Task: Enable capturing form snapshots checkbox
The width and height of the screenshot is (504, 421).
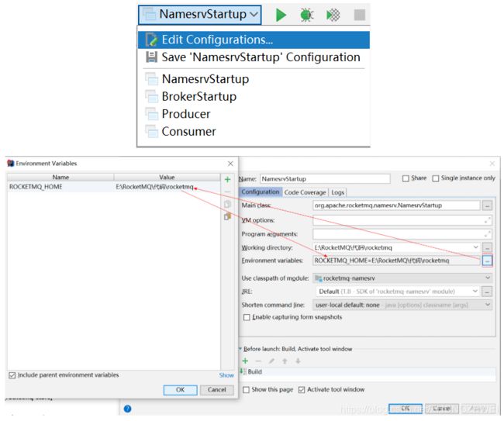Action: pos(247,318)
